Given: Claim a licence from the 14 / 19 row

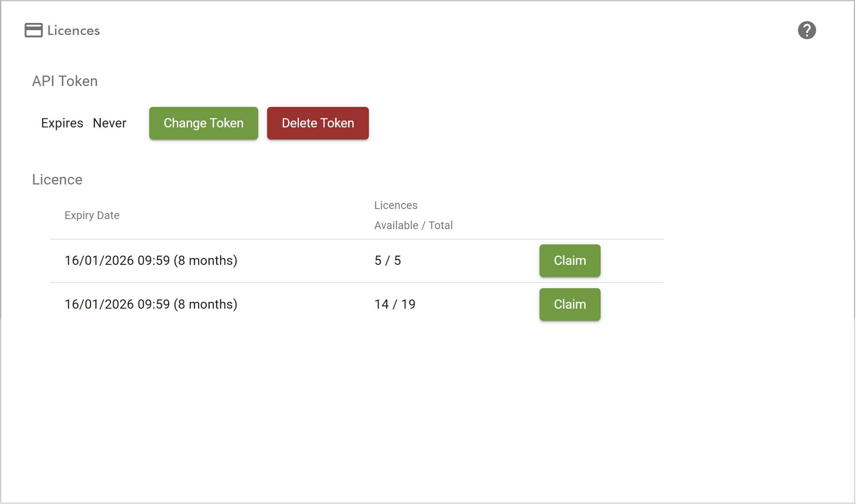Looking at the screenshot, I should coord(570,304).
